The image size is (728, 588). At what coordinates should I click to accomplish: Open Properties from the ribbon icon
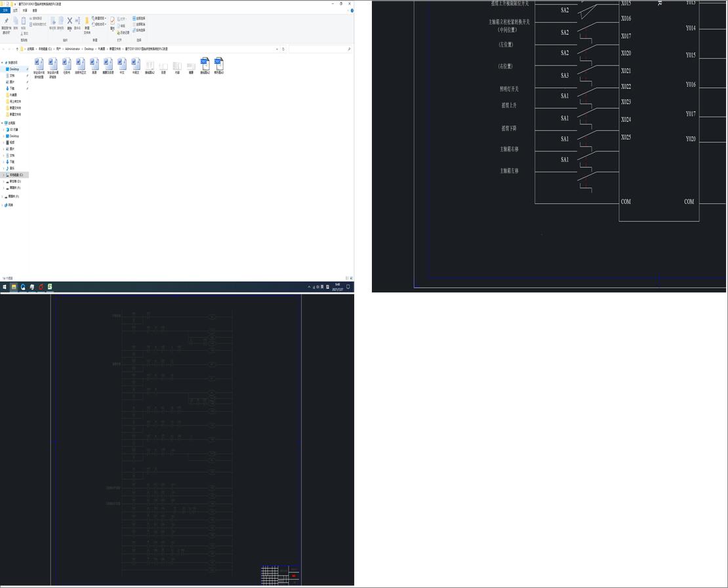pos(112,21)
